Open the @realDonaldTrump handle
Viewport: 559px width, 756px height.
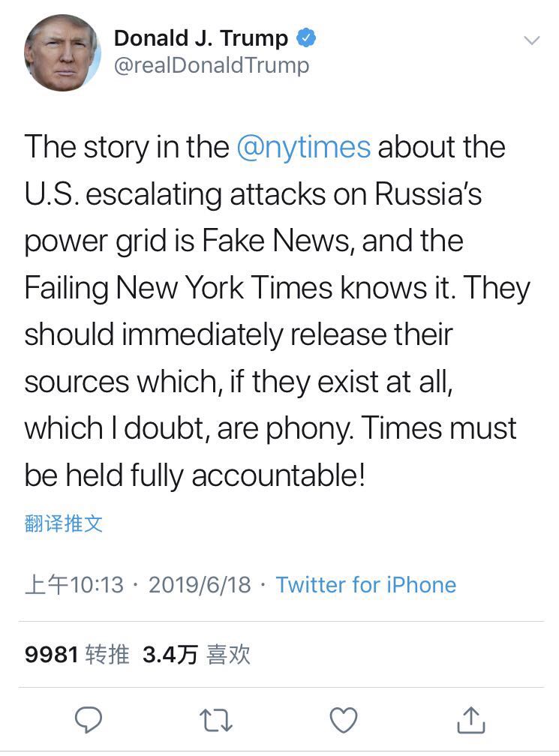pyautogui.click(x=211, y=65)
